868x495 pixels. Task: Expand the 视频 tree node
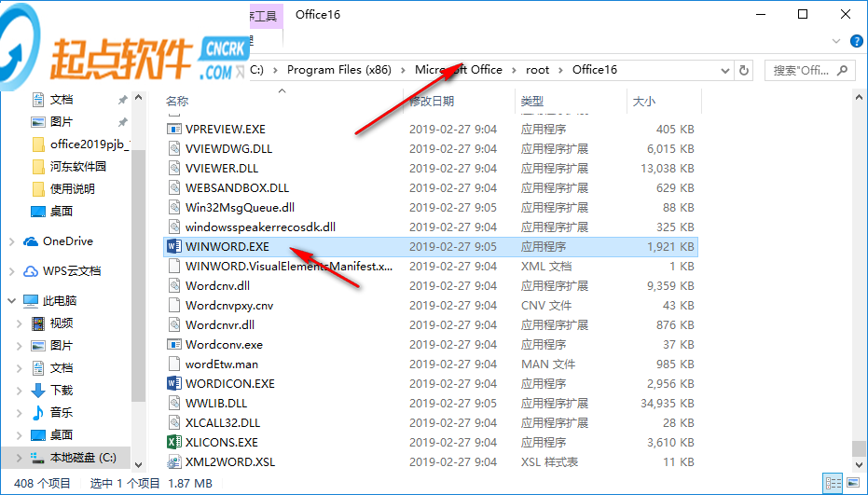20,323
